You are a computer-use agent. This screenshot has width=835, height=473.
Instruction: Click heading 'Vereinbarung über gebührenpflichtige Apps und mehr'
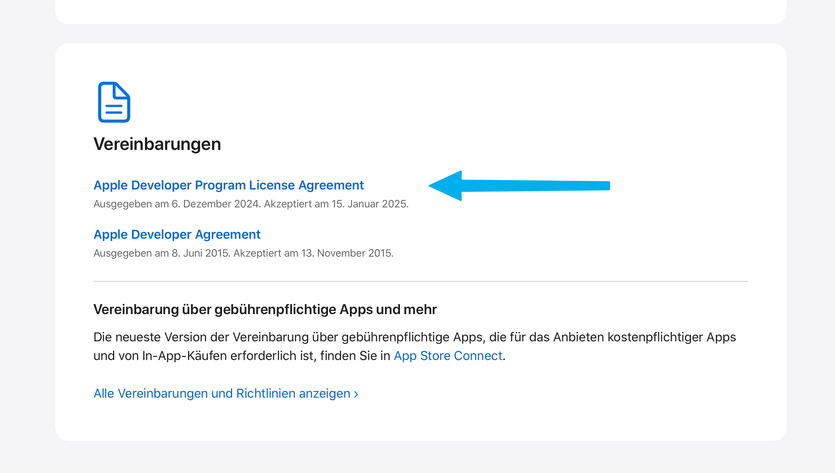point(265,309)
